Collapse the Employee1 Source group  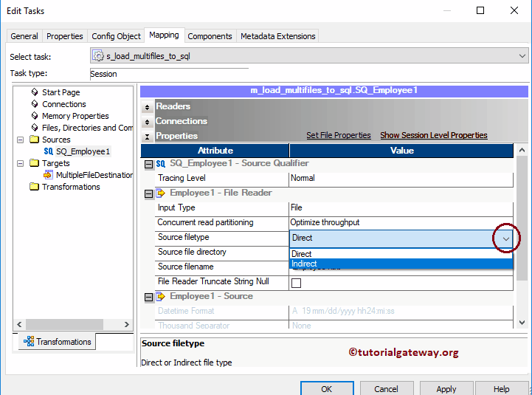coord(148,298)
